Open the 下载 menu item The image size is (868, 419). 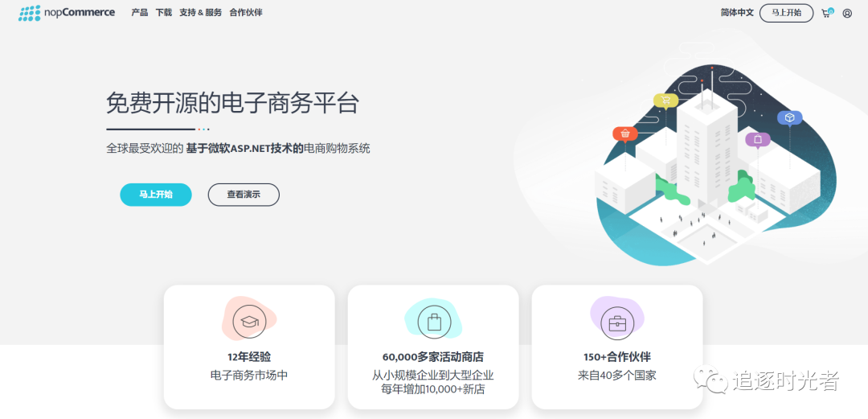[x=164, y=13]
